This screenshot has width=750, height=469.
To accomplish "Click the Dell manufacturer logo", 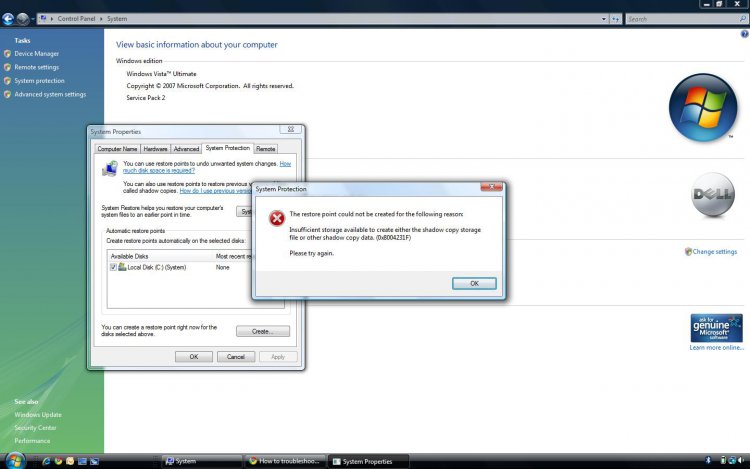I will 713,195.
